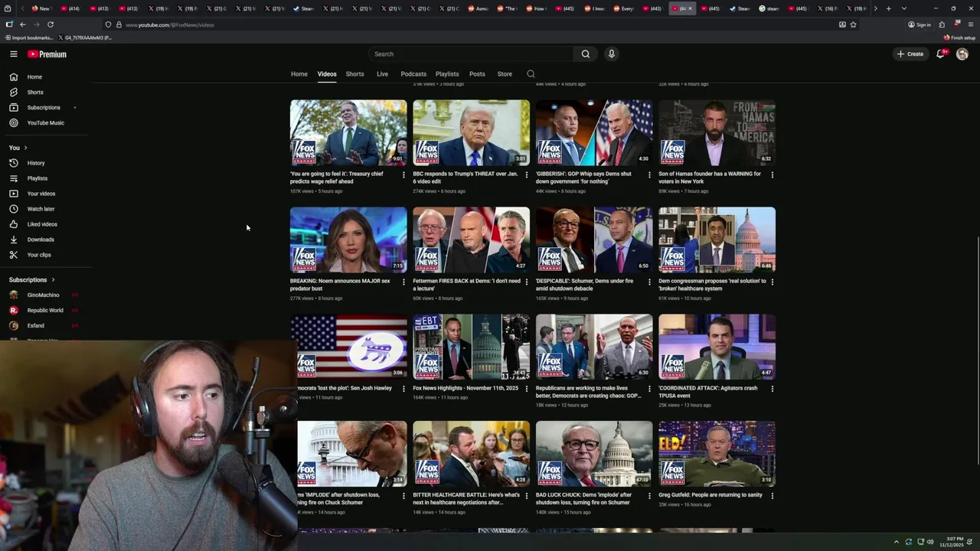Image resolution: width=980 pixels, height=551 pixels.
Task: Expand the Subscriptions section chevron
Action: (x=53, y=280)
